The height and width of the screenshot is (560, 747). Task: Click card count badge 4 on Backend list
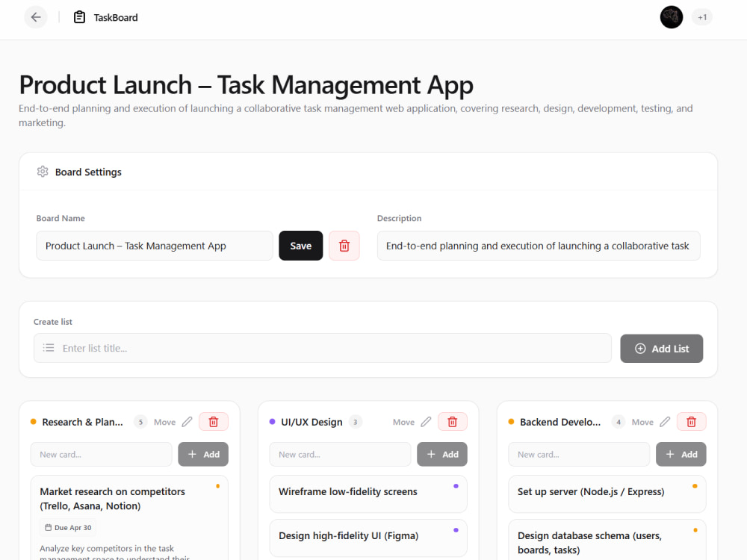pyautogui.click(x=619, y=422)
